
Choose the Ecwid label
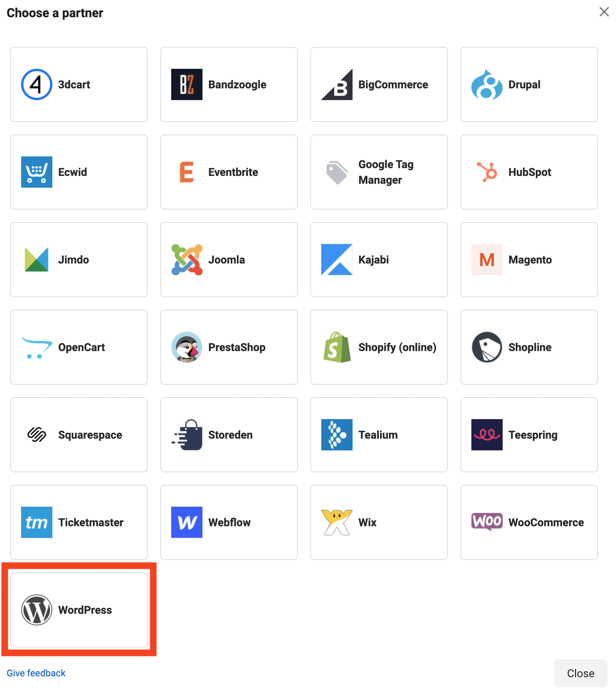point(73,172)
